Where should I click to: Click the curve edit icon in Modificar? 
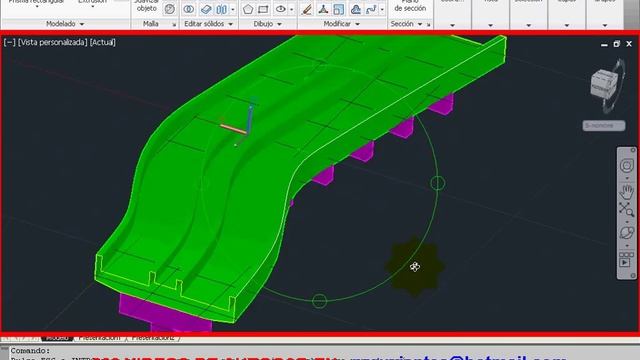[371, 9]
